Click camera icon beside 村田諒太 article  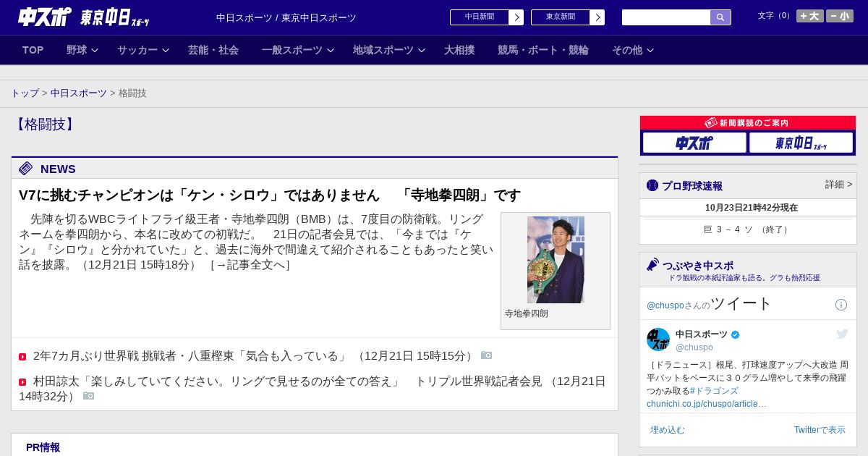[88, 396]
